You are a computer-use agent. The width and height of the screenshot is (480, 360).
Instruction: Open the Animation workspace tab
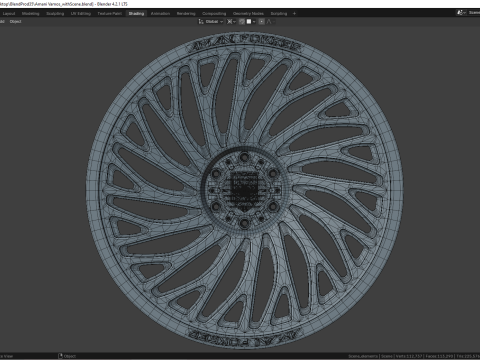160,14
